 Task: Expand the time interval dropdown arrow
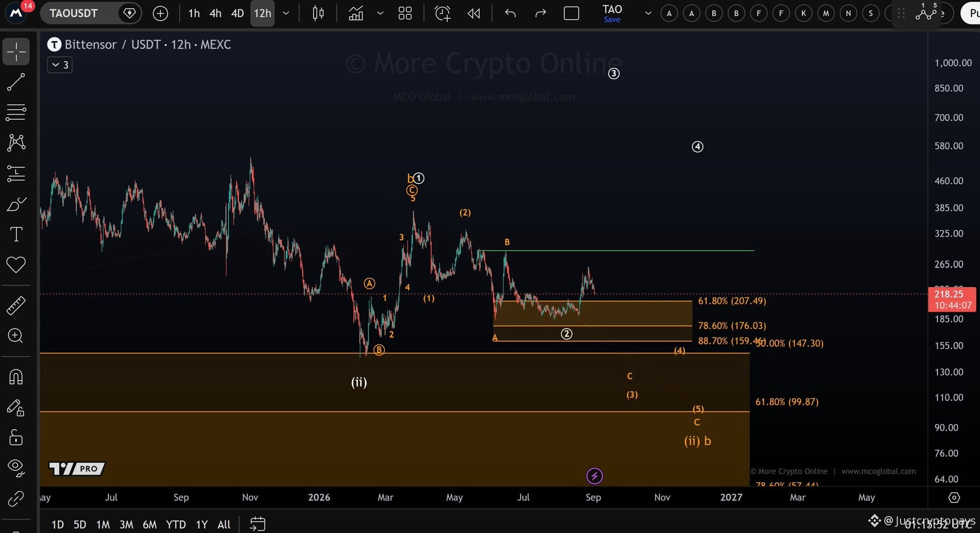pos(286,13)
